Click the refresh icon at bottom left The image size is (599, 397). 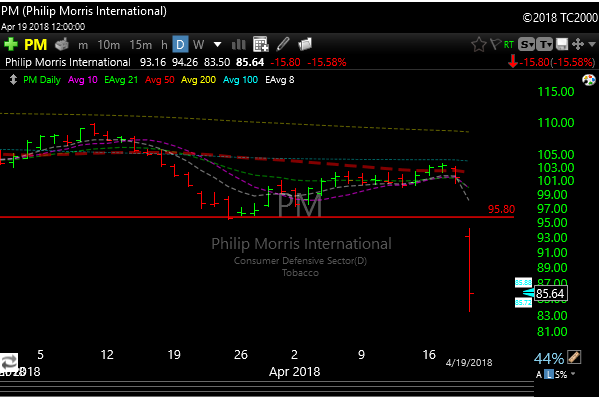pos(9,361)
